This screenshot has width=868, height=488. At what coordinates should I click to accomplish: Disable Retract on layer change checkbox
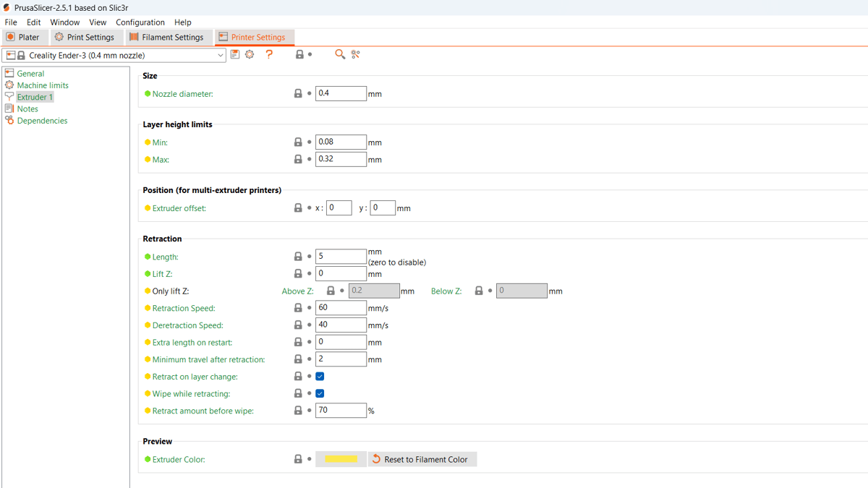coord(320,377)
